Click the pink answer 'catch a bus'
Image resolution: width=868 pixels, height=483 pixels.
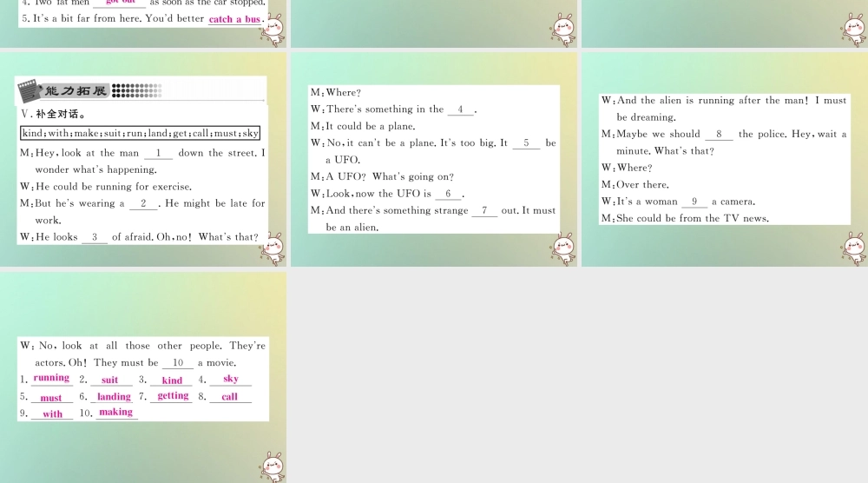(x=234, y=19)
